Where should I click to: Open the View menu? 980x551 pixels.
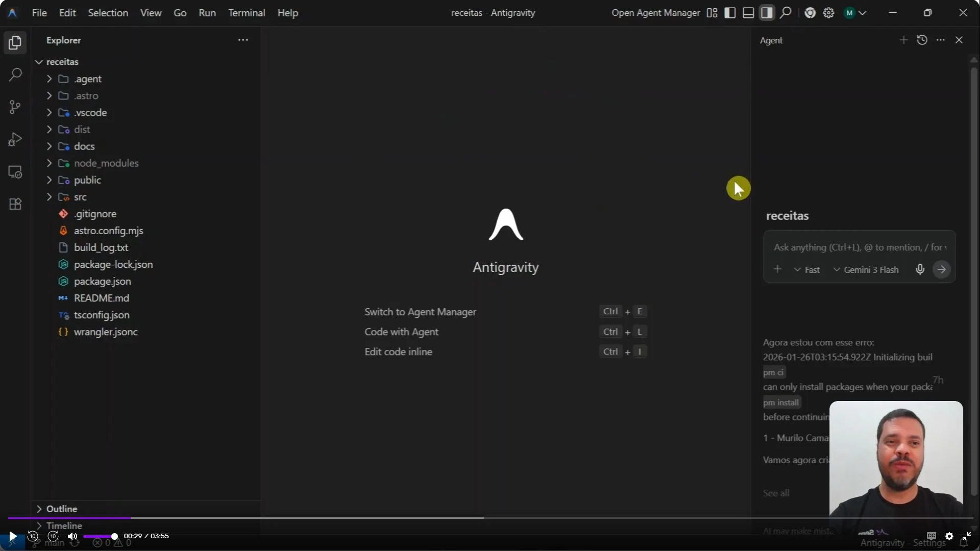click(151, 13)
